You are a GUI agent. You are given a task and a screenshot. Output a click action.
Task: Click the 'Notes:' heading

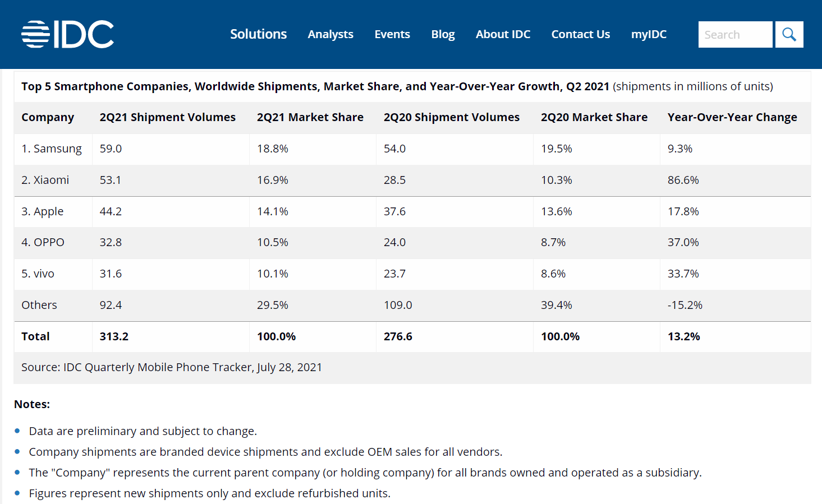(32, 404)
